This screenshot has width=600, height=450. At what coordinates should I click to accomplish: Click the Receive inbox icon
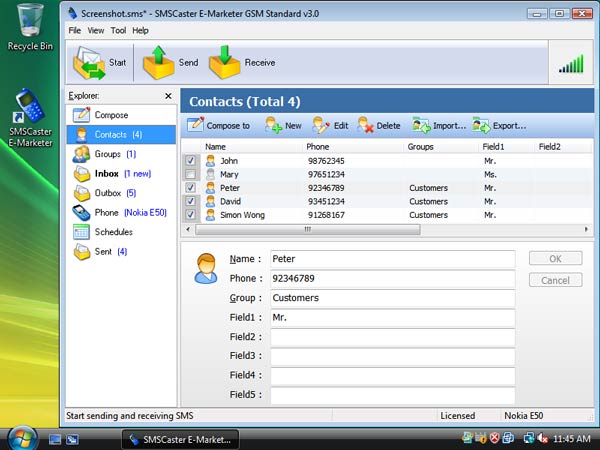click(x=224, y=63)
